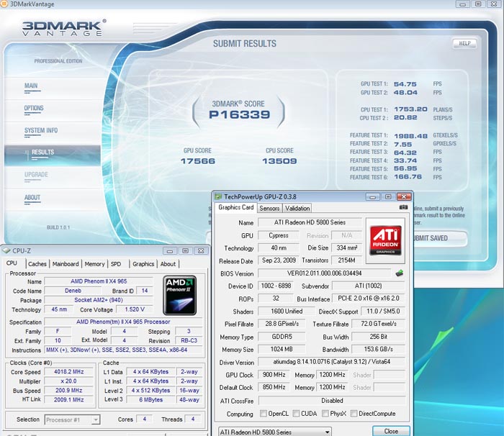Viewport: 504px width, 436px height.
Task: Click the Core Speed value 4018.2 MHz
Action: (69, 372)
